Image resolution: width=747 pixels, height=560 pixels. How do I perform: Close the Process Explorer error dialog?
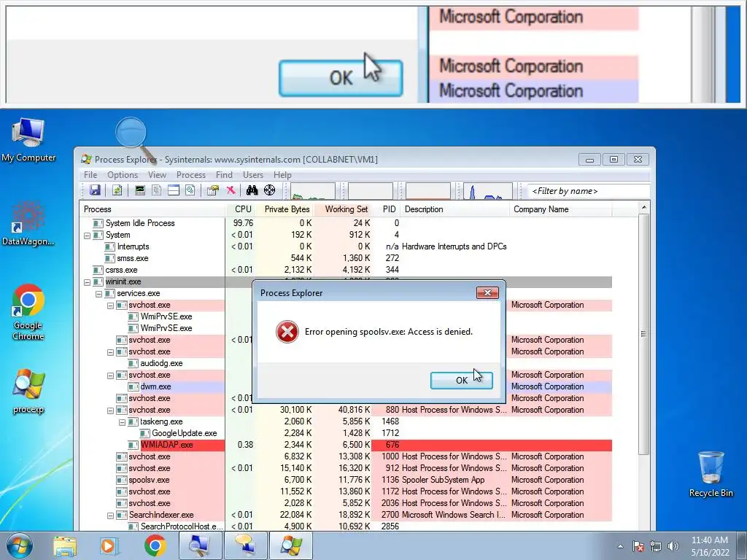487,293
